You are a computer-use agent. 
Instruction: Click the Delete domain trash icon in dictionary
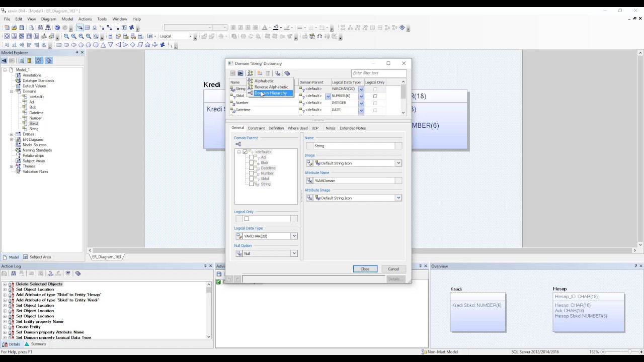pyautogui.click(x=268, y=73)
